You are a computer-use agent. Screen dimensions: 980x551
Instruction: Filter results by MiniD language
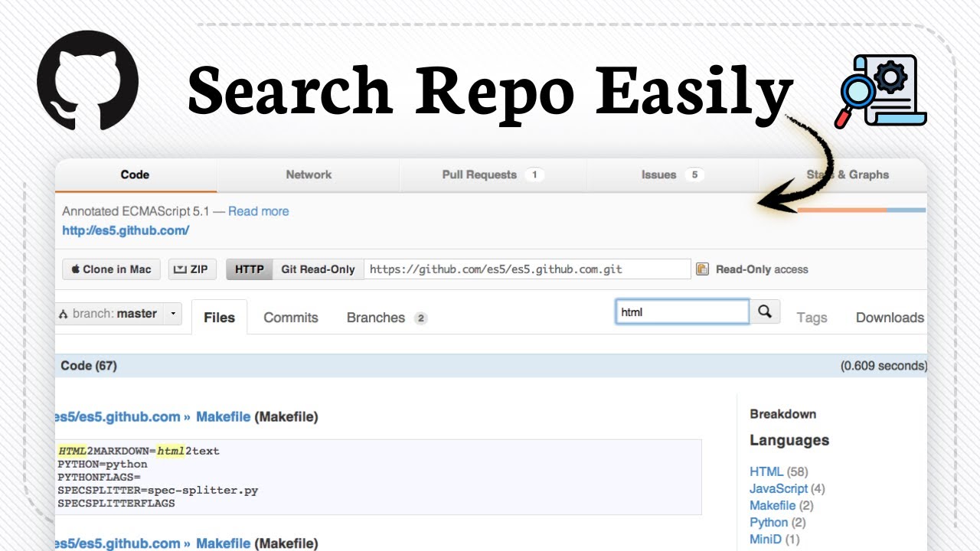pyautogui.click(x=766, y=540)
